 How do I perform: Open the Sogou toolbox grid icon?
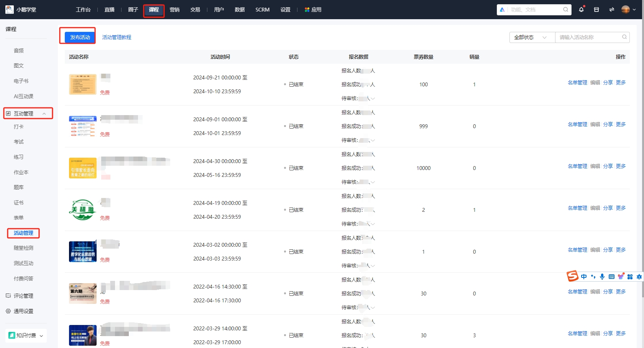(x=630, y=277)
